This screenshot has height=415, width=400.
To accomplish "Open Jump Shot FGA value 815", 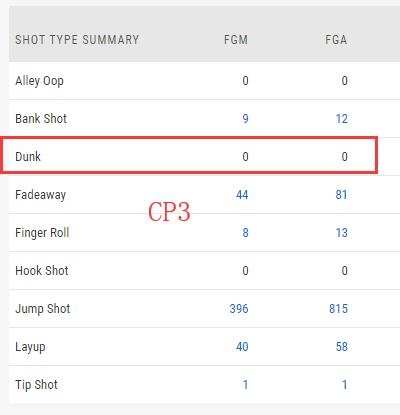I will 339,309.
